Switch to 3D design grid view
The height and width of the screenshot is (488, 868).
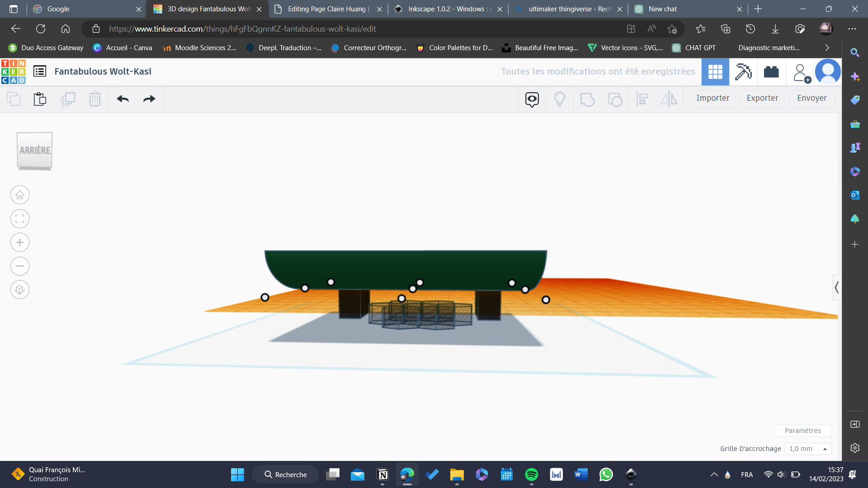point(715,72)
